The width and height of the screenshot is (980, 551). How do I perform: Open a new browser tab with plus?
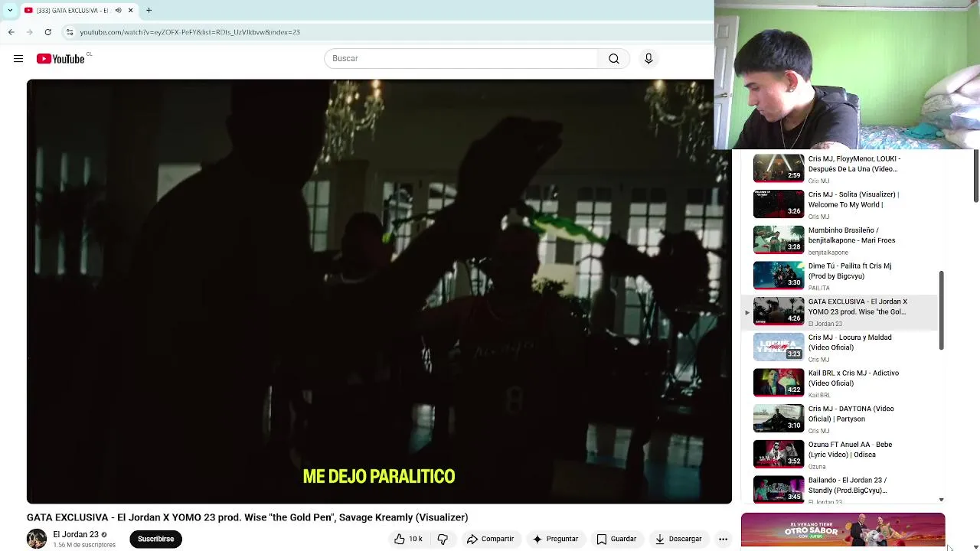149,11
